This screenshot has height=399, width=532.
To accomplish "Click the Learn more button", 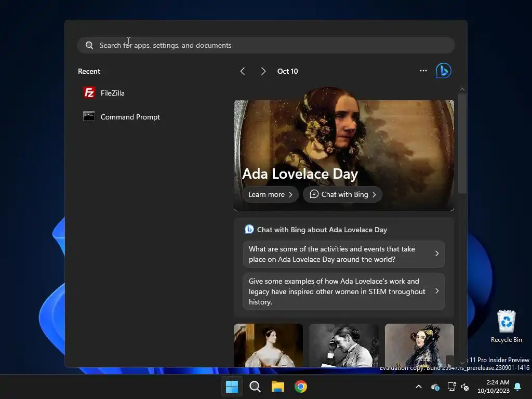I will tap(270, 194).
